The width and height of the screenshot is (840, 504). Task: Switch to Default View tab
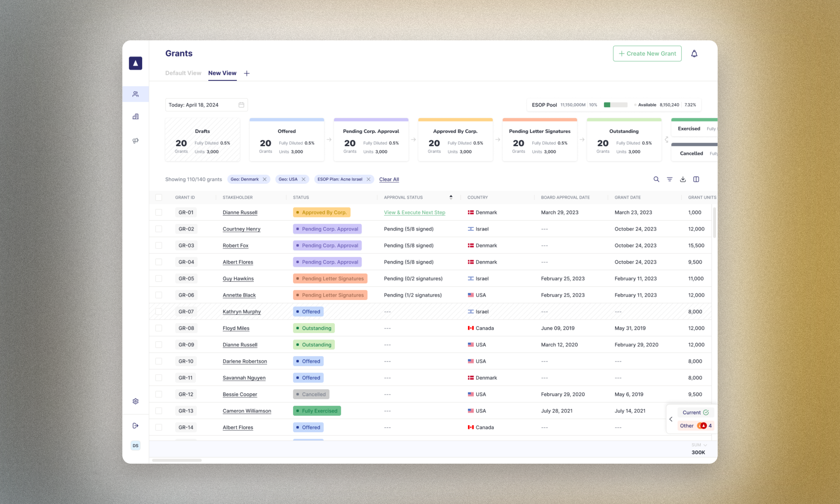[x=183, y=73]
